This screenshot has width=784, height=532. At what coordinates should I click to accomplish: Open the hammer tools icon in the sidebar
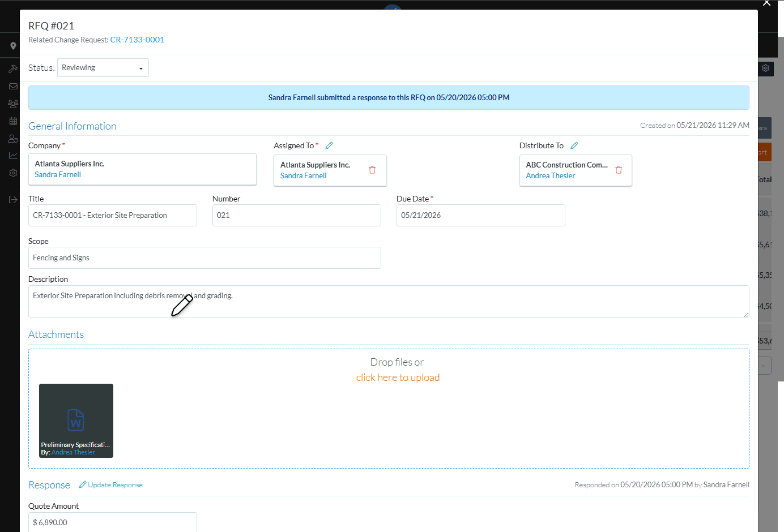point(13,69)
